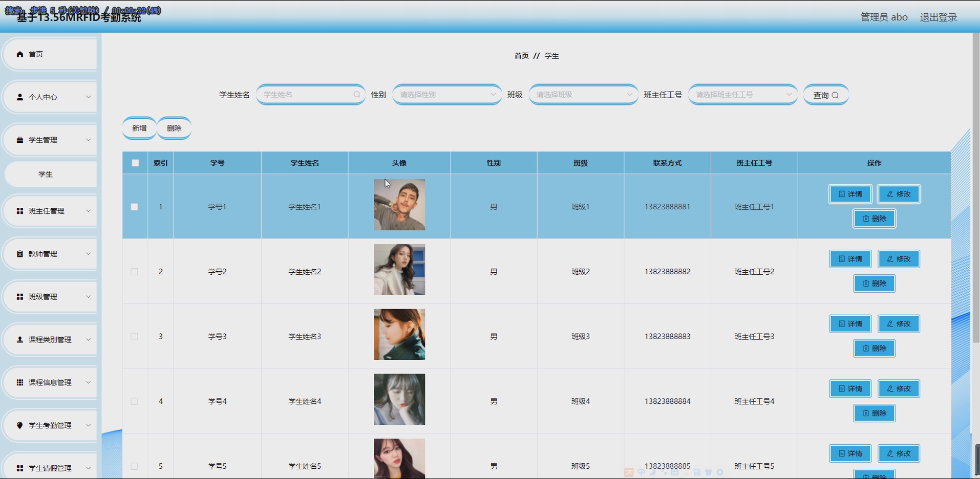
Task: Click 详情 icon for 学号3 row
Action: coord(842,324)
